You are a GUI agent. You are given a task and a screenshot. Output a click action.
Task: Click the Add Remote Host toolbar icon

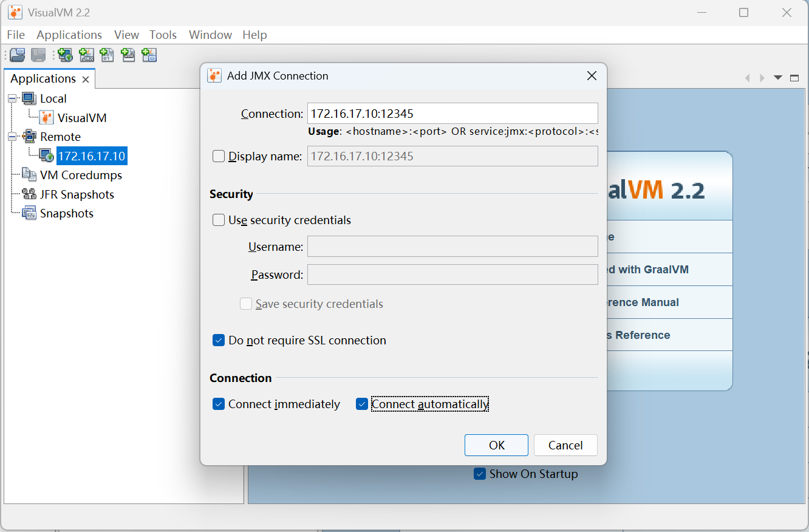(65, 55)
